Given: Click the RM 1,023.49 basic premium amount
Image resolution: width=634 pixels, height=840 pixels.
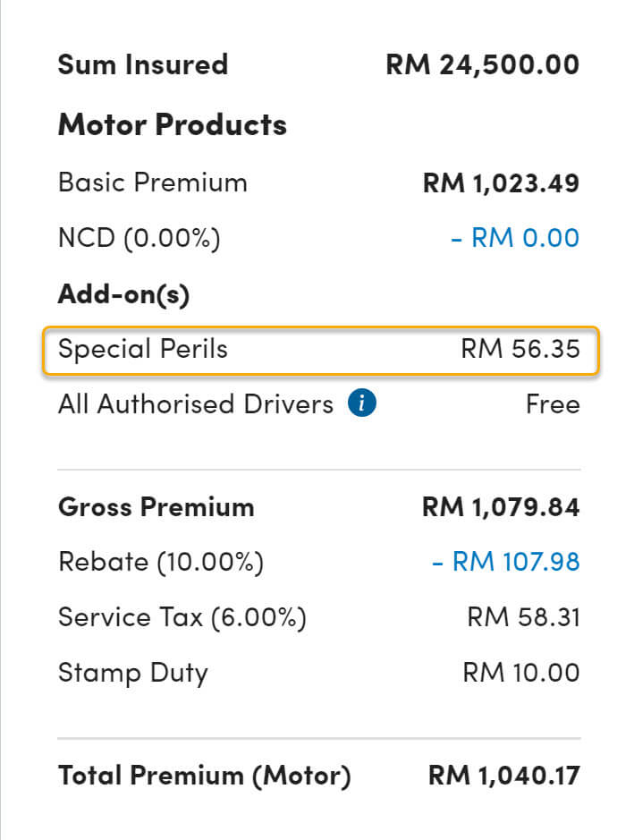Looking at the screenshot, I should [x=501, y=183].
